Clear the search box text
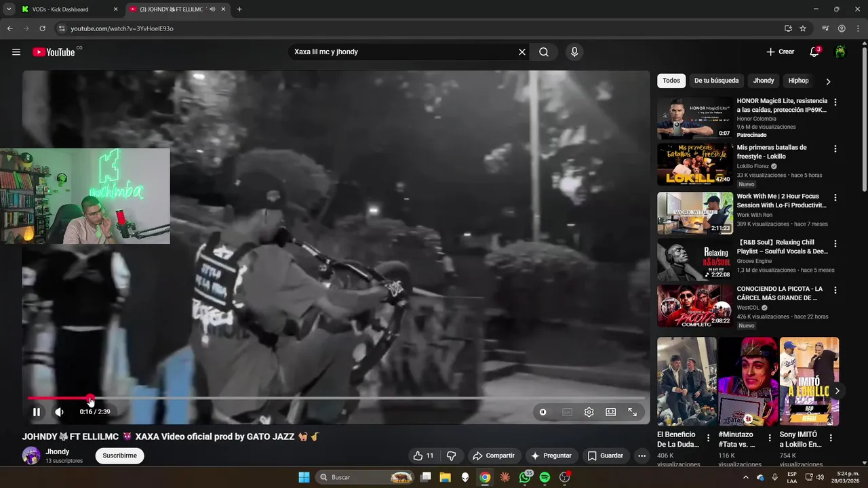 (522, 52)
